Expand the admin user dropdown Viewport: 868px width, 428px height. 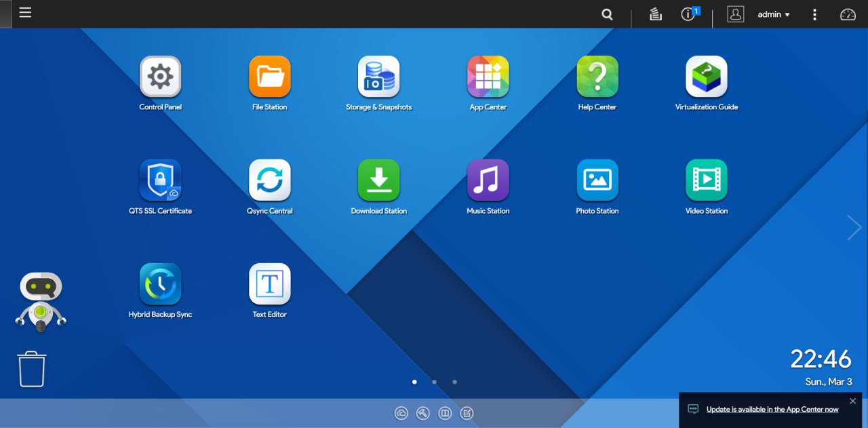[773, 14]
